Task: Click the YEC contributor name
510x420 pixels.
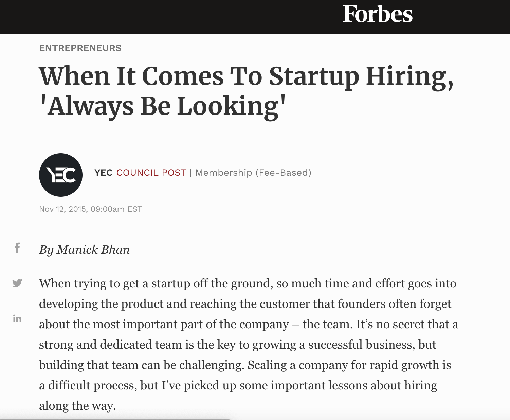Action: click(103, 173)
